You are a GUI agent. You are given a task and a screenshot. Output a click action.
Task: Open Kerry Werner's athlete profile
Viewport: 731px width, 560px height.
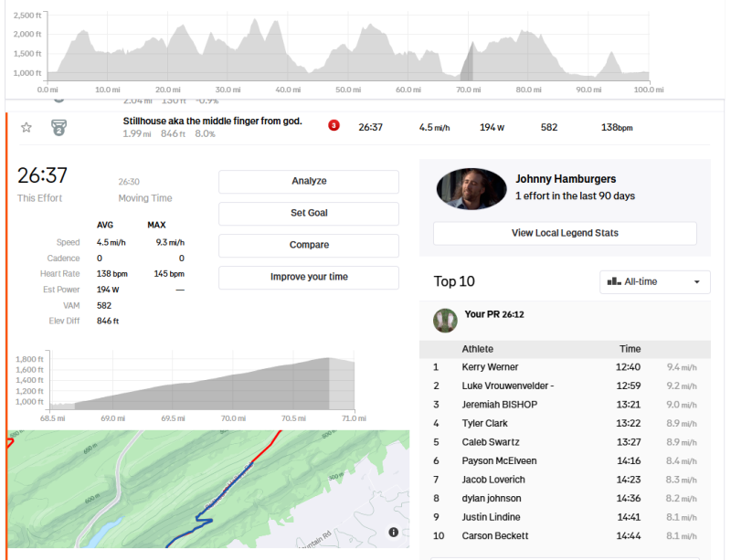[490, 367]
